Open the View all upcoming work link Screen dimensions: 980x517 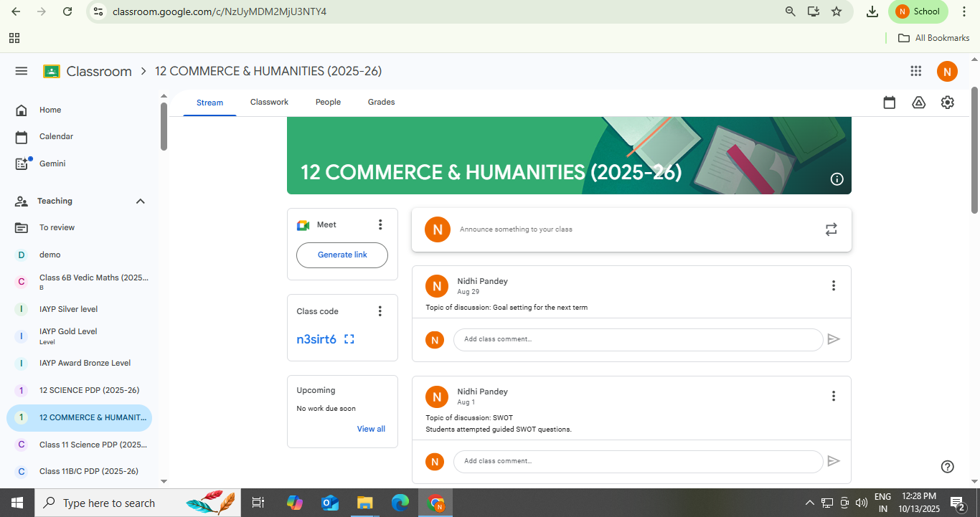pyautogui.click(x=371, y=429)
